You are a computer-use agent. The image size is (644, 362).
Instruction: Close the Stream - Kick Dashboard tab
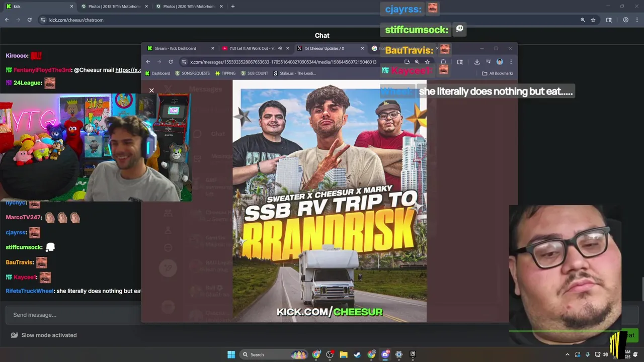coord(212,48)
